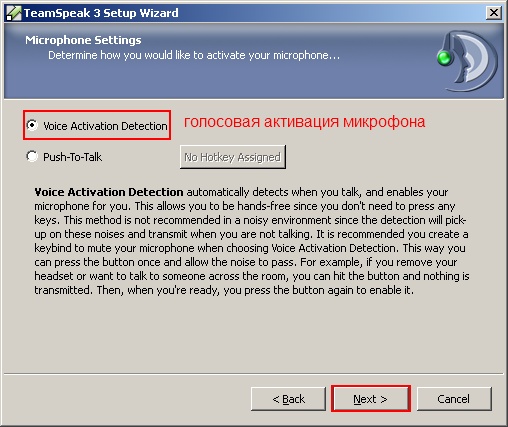Click the TeamSpeak 3 Setup Wizard title text
508x427 pixels.
(101, 13)
